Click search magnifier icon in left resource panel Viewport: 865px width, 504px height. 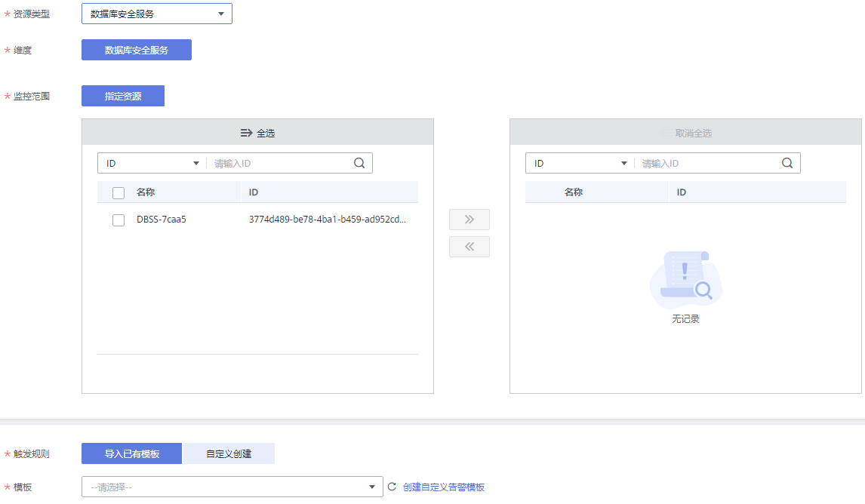[359, 163]
